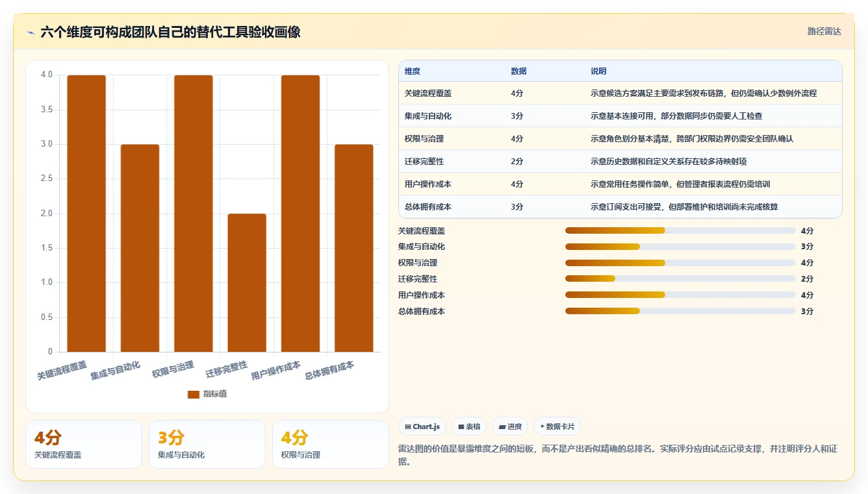Image resolution: width=868 pixels, height=494 pixels.
Task: Click the 进度 chip
Action: point(510,426)
